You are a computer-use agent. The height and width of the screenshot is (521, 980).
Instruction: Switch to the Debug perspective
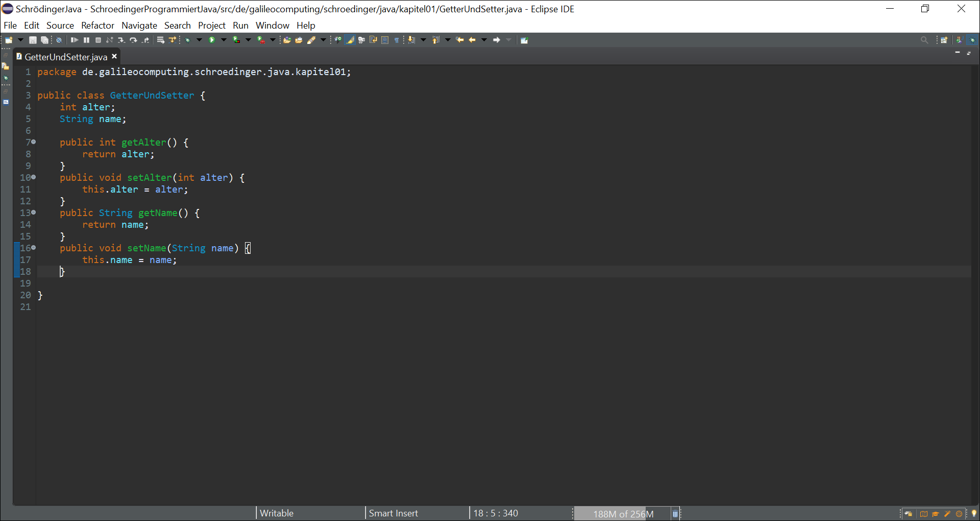[972, 40]
